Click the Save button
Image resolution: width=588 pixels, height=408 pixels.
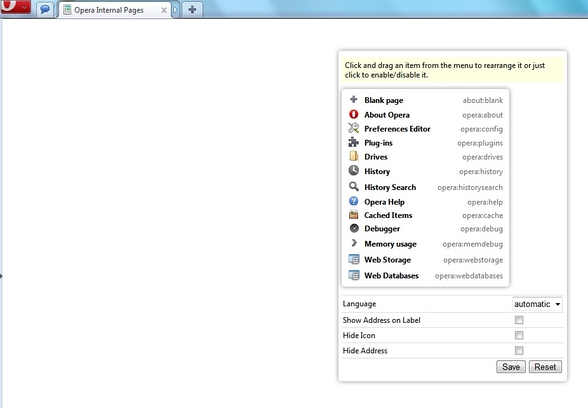pos(511,367)
